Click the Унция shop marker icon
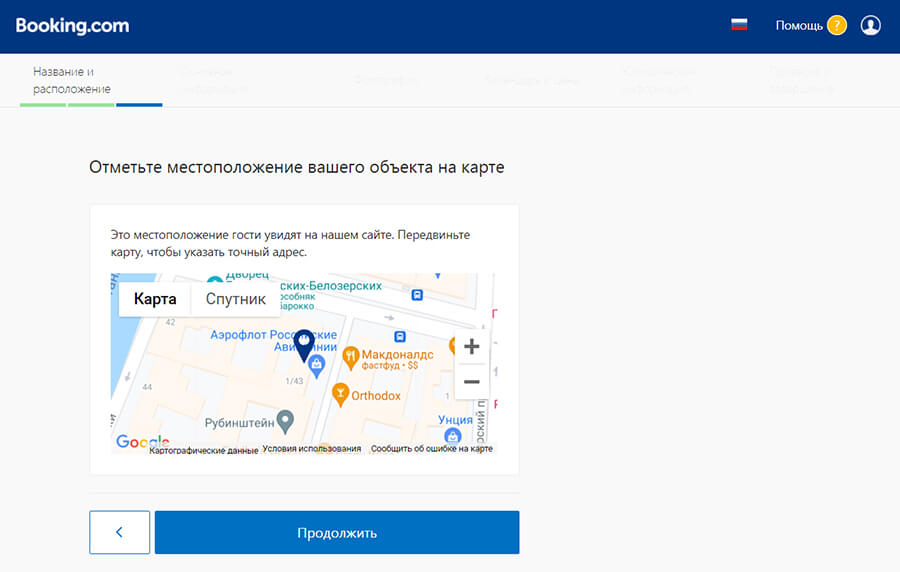 [x=452, y=436]
